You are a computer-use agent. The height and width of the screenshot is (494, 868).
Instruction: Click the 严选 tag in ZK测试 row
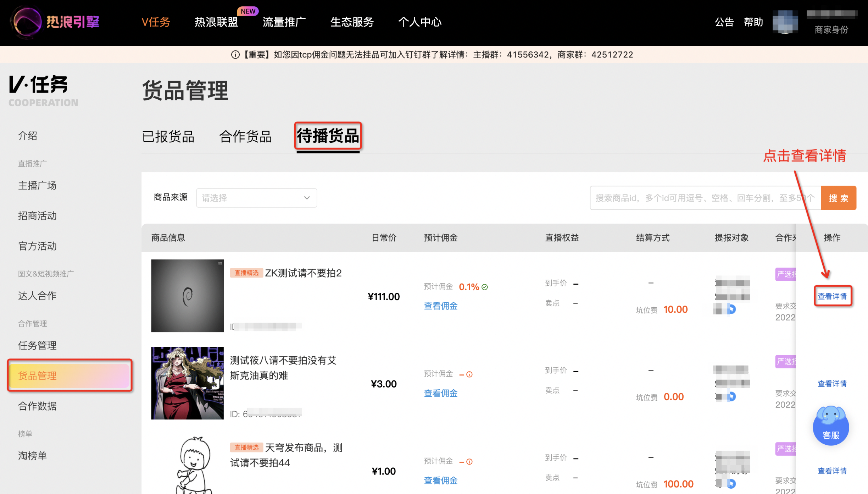click(786, 274)
